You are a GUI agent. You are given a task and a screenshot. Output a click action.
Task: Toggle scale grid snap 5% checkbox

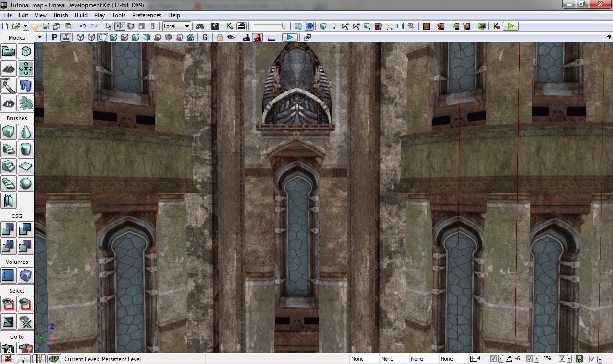point(562,359)
